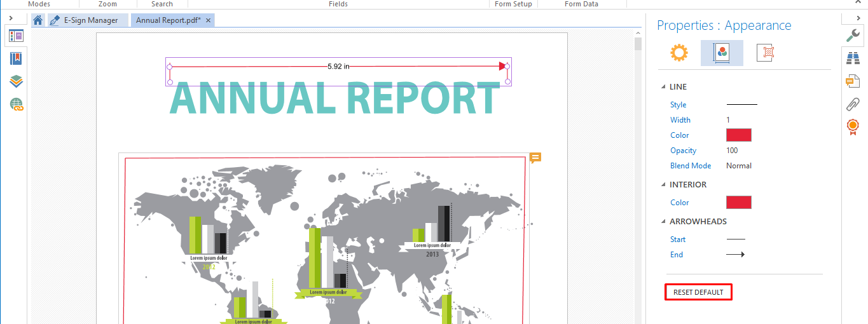Close the Annual Report.pdf tab

[208, 20]
